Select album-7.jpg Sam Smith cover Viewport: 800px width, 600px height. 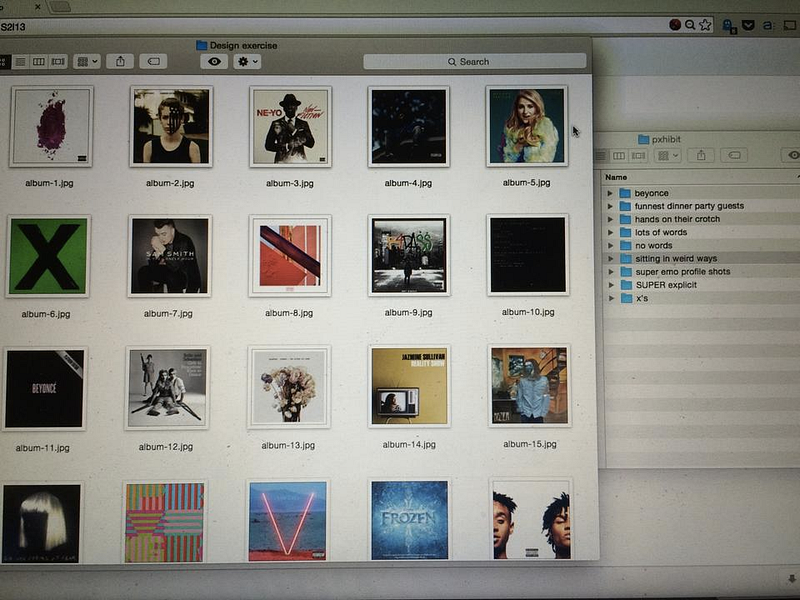(170, 256)
